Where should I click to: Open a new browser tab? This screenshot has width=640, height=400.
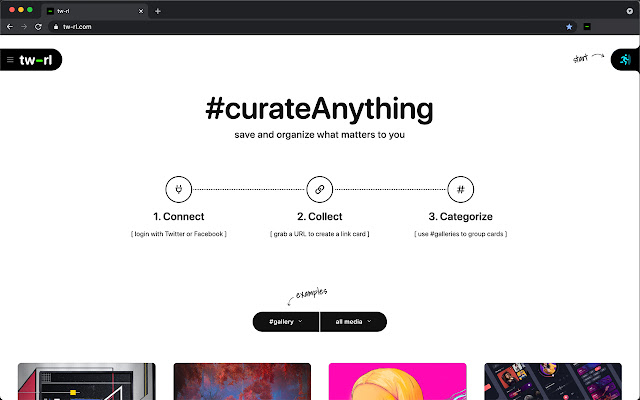(158, 10)
